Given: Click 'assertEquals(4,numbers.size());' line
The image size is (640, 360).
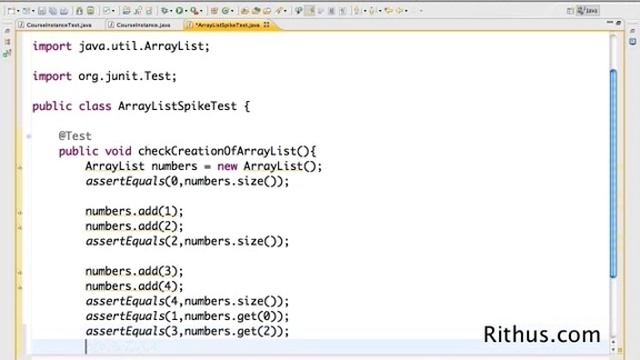Looking at the screenshot, I should tap(187, 301).
